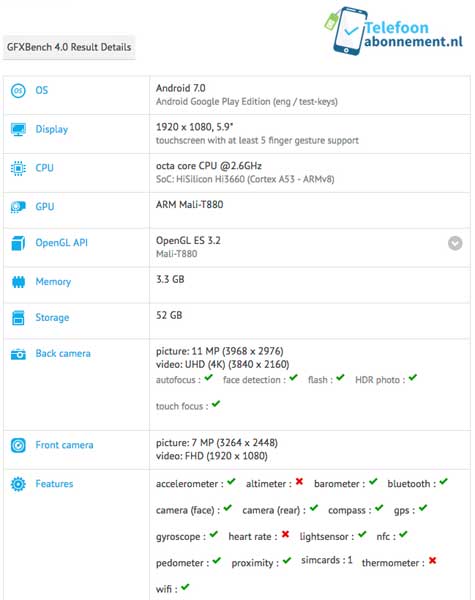Screen dimensions: 475x600
Task: Click the lightsensor green checkmark
Action: pos(362,534)
